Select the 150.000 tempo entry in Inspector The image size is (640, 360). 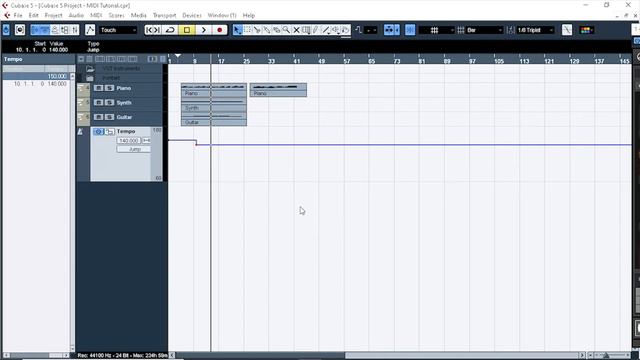click(x=35, y=76)
